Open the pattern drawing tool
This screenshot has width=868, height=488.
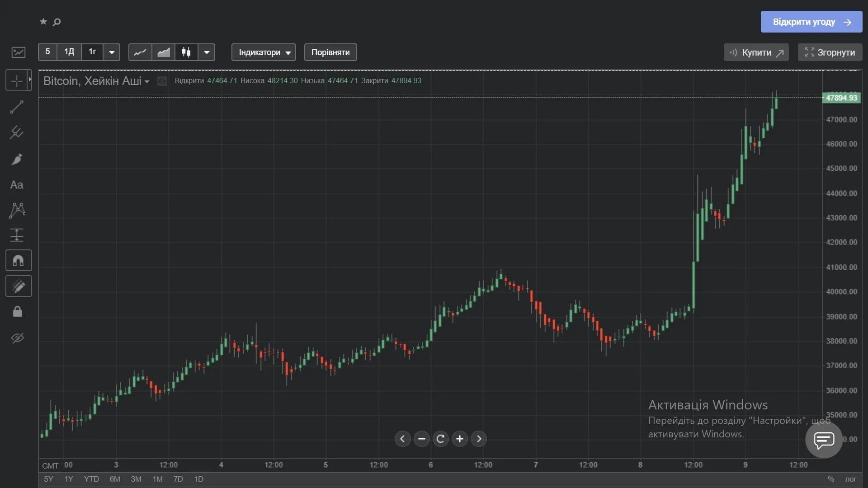point(17,210)
